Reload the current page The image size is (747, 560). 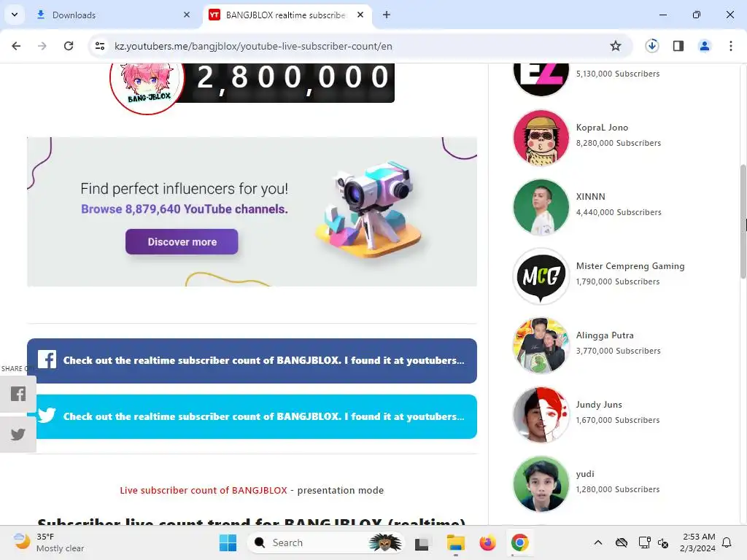tap(69, 46)
